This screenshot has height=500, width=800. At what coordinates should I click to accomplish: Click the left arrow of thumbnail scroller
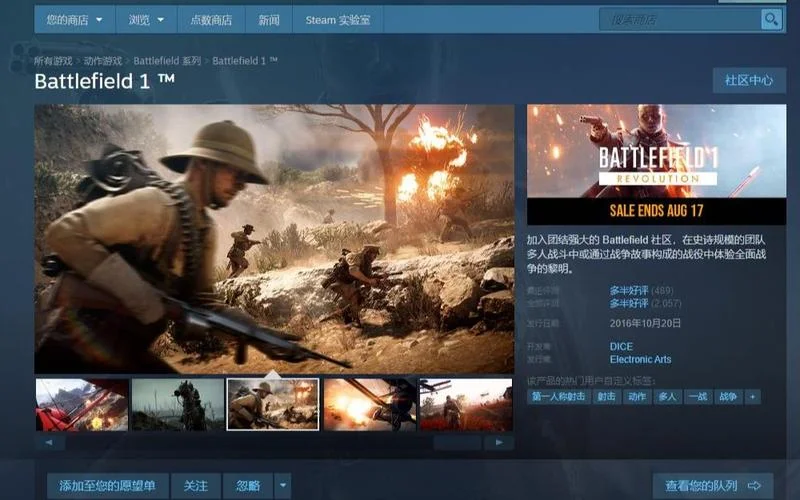49,442
